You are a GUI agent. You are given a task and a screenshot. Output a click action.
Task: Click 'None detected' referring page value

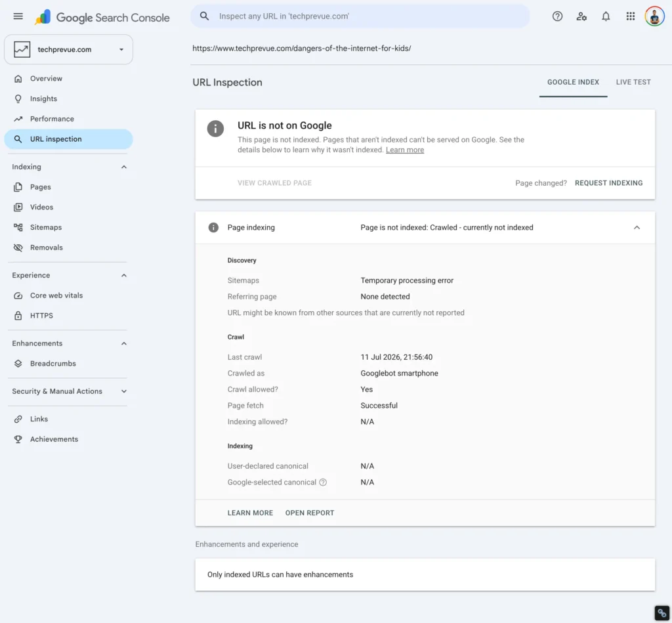point(385,297)
